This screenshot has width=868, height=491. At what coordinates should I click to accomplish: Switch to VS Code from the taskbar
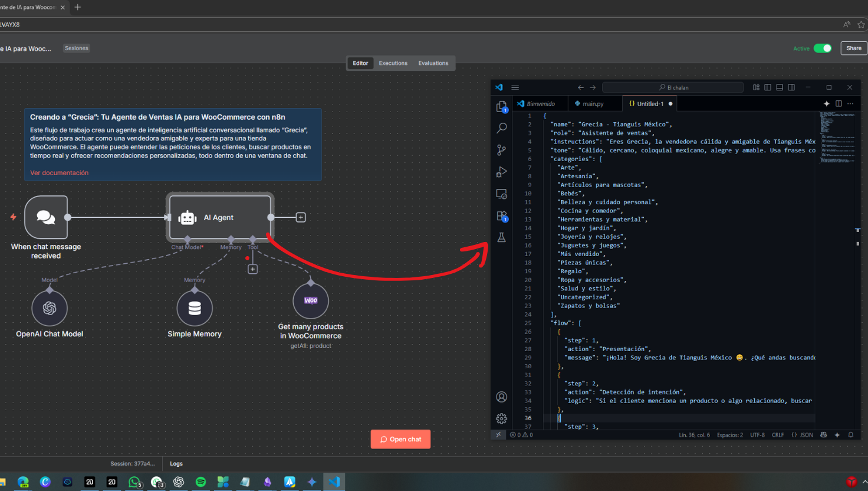334,482
